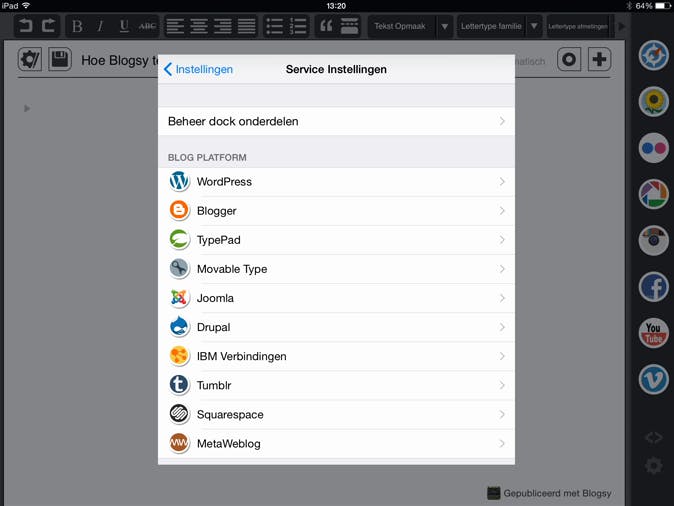Image resolution: width=674 pixels, height=506 pixels.
Task: Open settings gear in dock
Action: point(653,466)
